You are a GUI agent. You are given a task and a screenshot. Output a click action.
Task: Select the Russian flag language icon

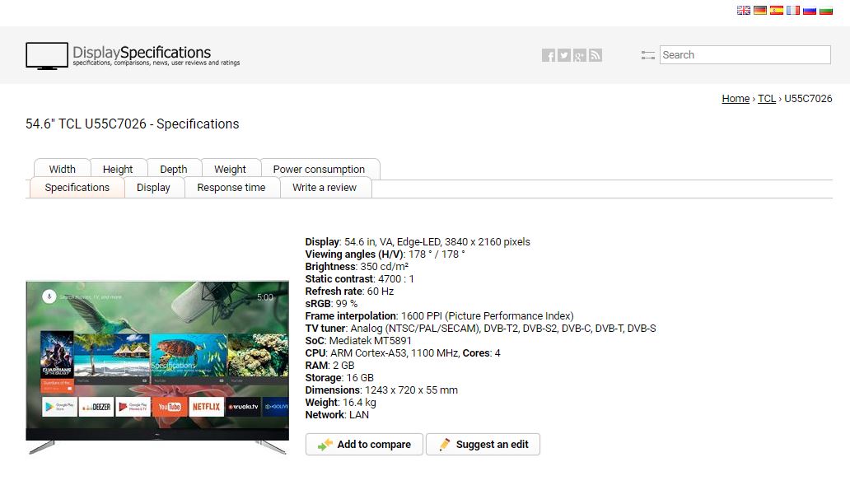[810, 11]
